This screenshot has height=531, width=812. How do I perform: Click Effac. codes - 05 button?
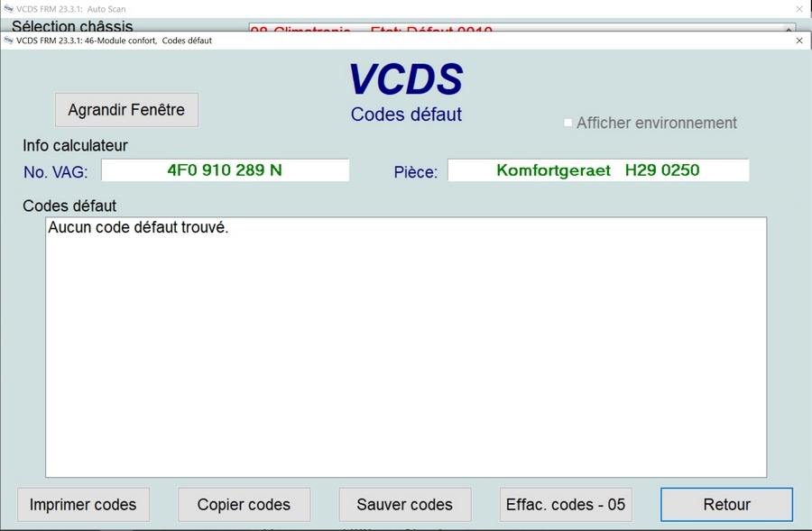click(566, 505)
